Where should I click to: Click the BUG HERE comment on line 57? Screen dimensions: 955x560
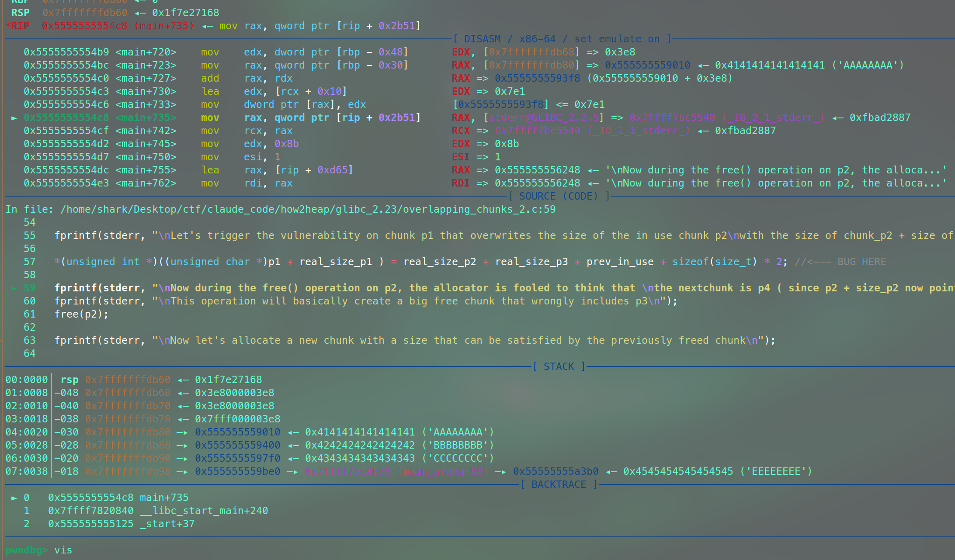(840, 262)
